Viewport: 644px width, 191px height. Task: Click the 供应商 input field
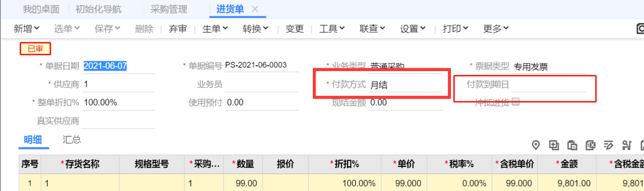click(119, 85)
